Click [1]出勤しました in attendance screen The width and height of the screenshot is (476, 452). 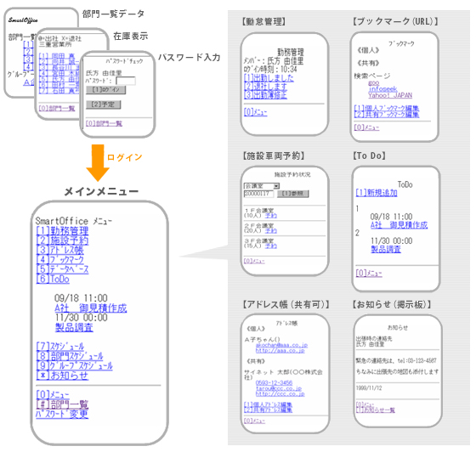[269, 78]
